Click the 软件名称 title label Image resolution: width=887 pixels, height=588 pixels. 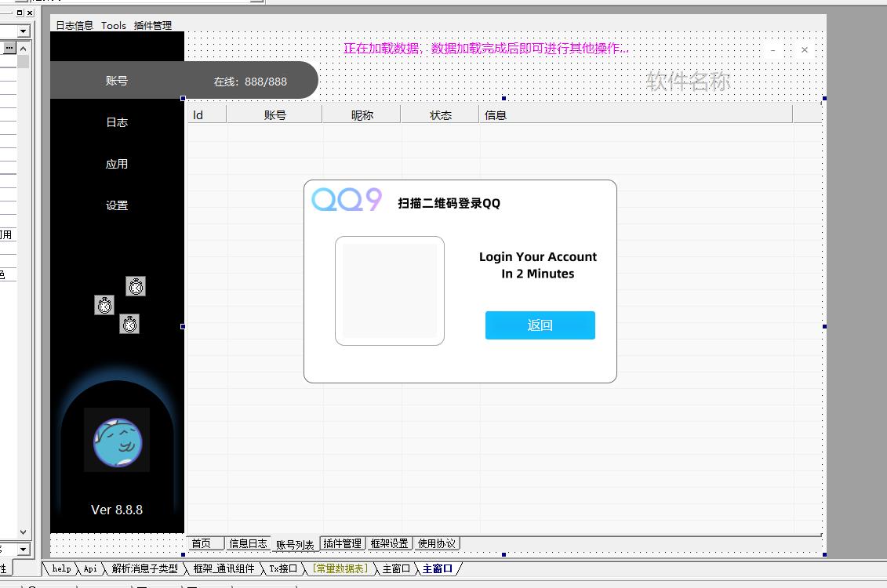689,82
